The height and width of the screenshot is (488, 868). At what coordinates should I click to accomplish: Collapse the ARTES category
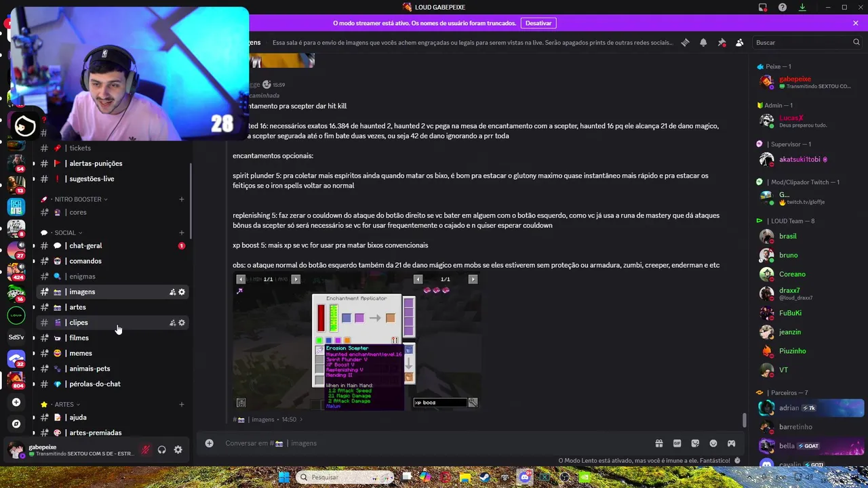66,405
